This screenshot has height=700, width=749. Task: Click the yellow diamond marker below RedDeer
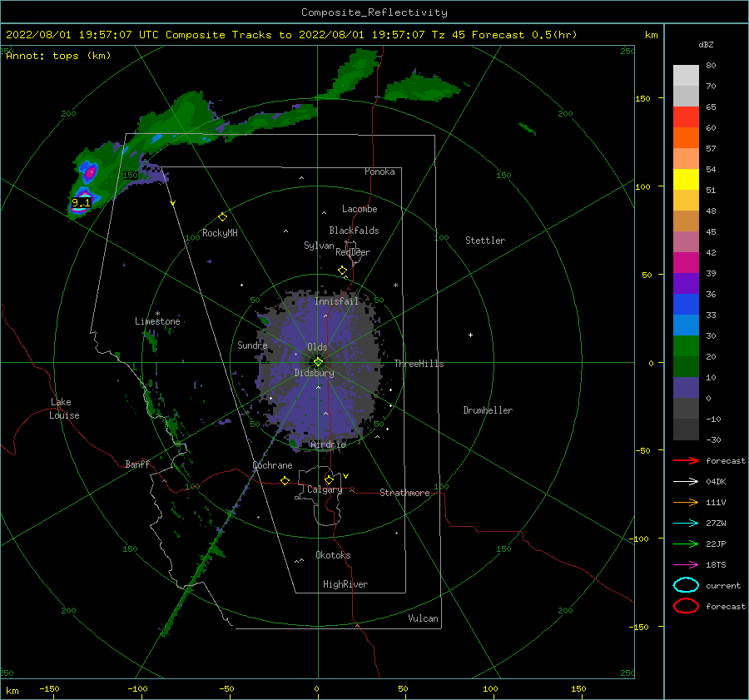click(x=342, y=271)
